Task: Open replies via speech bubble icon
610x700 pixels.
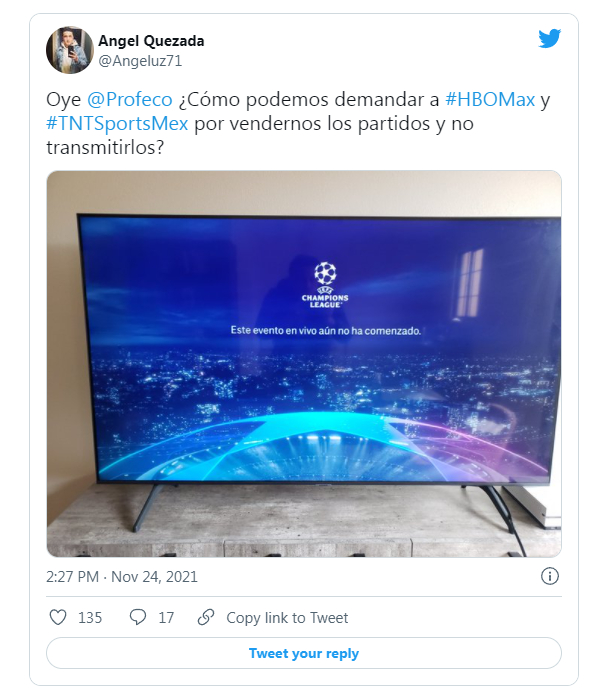Action: (138, 617)
